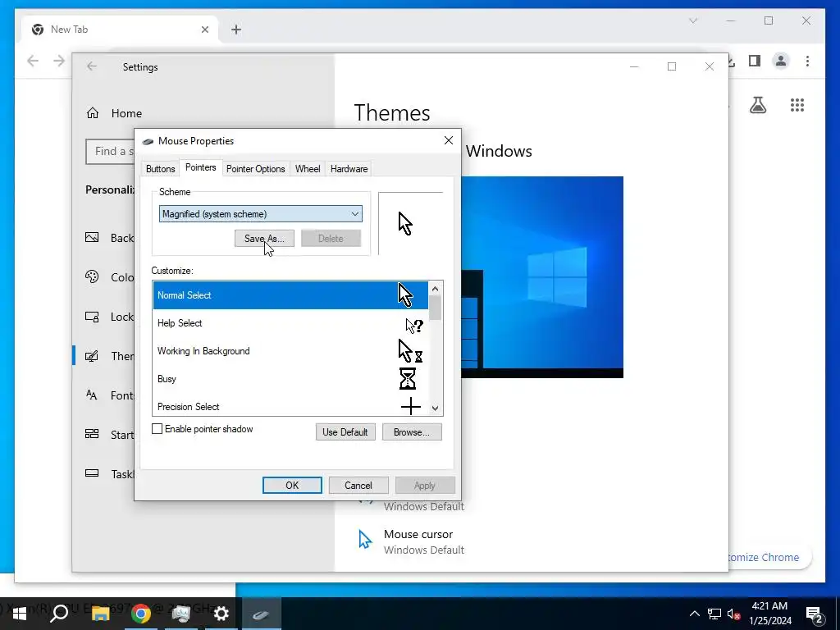Viewport: 840px width, 630px height.
Task: Open Chrome profile avatar icon
Action: 781,61
